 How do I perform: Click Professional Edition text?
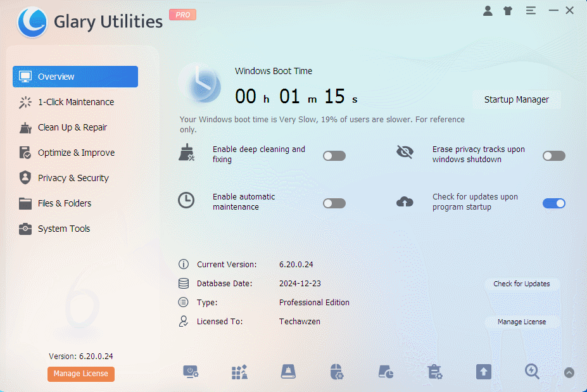(x=314, y=303)
